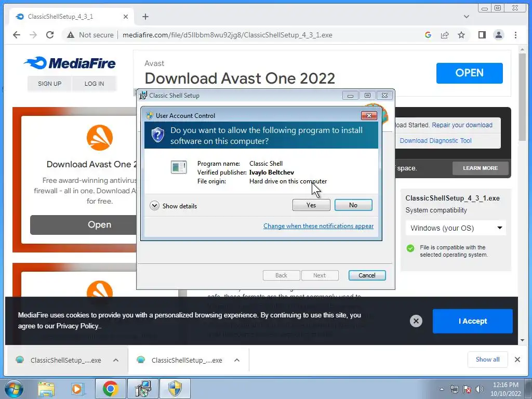Open a new tab with plus icon
The height and width of the screenshot is (399, 532).
pos(145,17)
